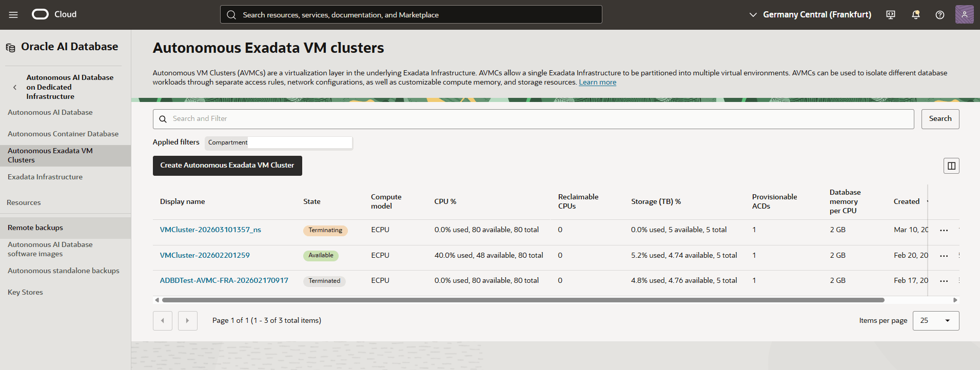The width and height of the screenshot is (980, 370).
Task: Click the search magnifier in top bar
Action: click(231, 15)
